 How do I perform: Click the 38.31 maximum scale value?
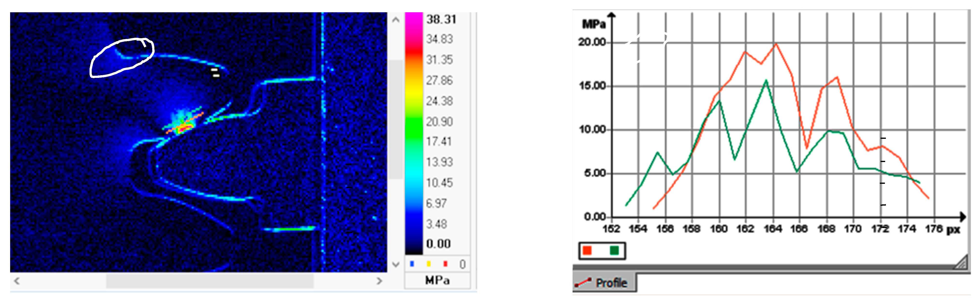click(441, 19)
